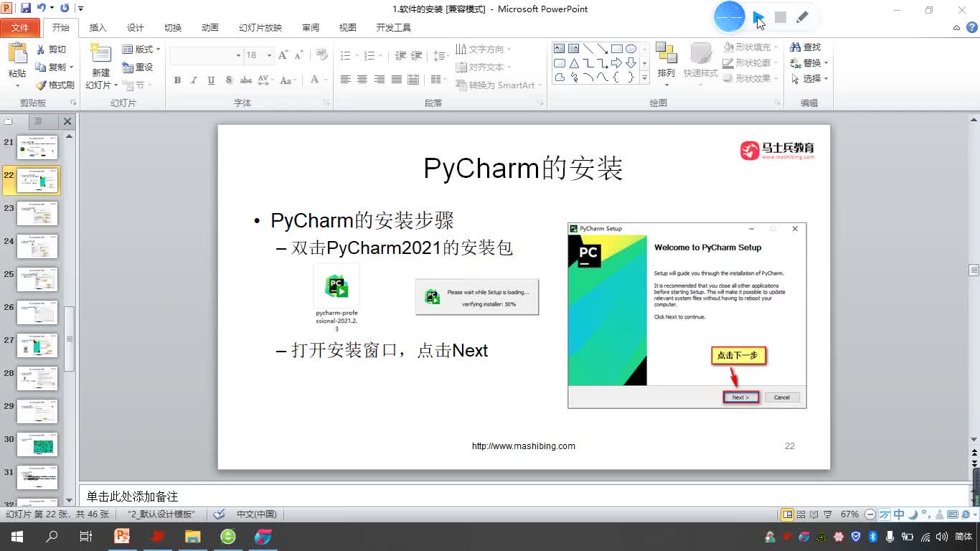Select slide 30 thumbnail

(x=37, y=444)
